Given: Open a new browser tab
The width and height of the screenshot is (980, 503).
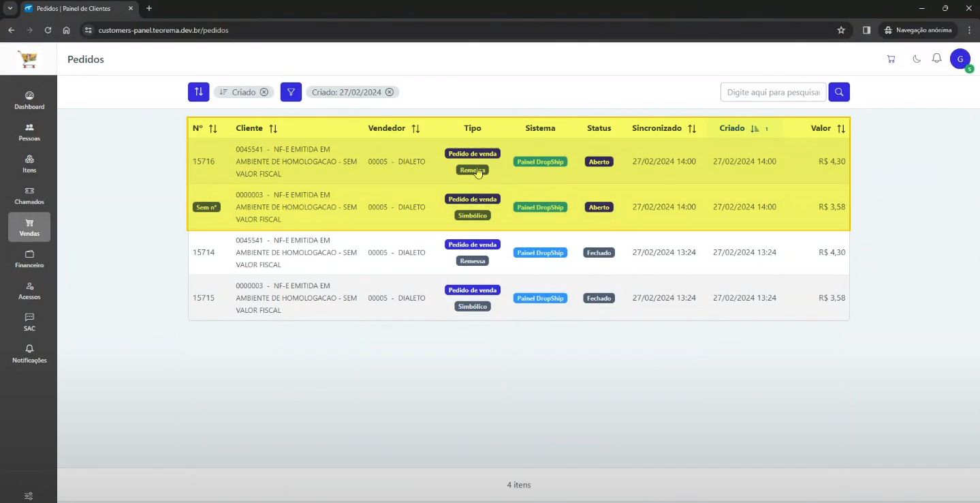Looking at the screenshot, I should tap(149, 8).
